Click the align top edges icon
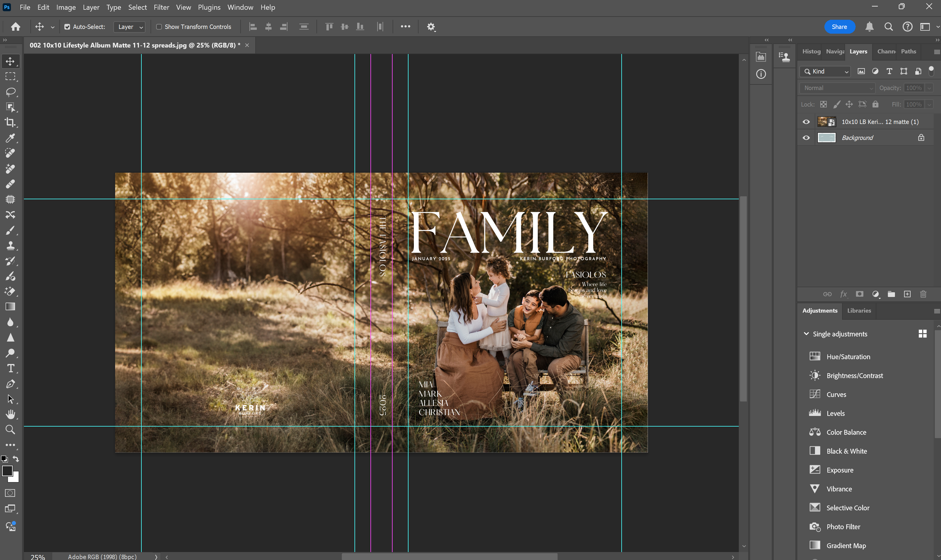 point(329,27)
